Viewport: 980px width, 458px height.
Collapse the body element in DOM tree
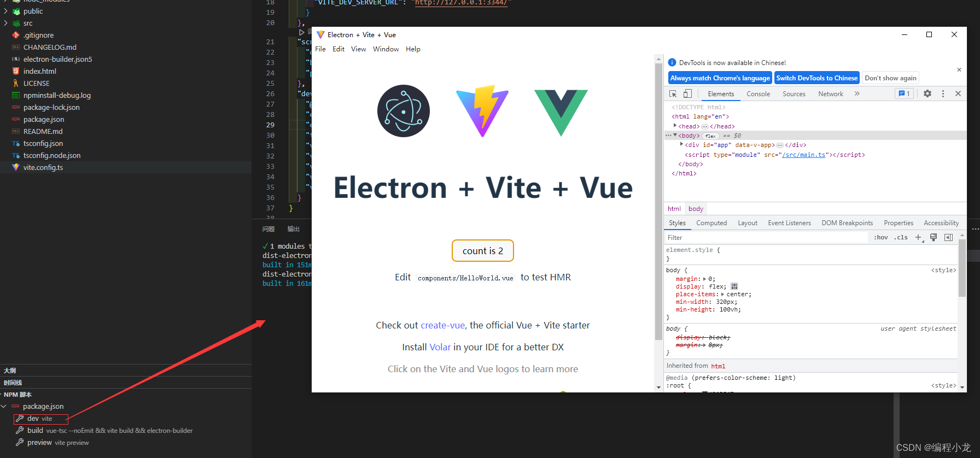[x=675, y=136]
